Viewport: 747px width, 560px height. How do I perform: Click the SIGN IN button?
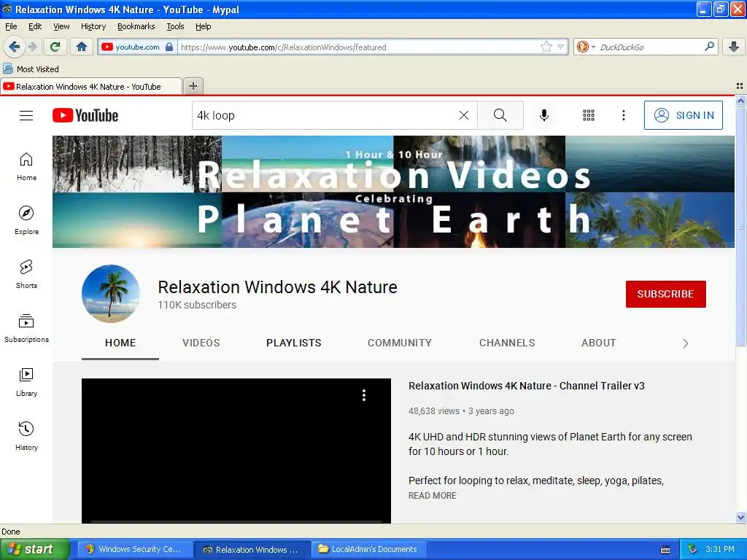click(683, 115)
